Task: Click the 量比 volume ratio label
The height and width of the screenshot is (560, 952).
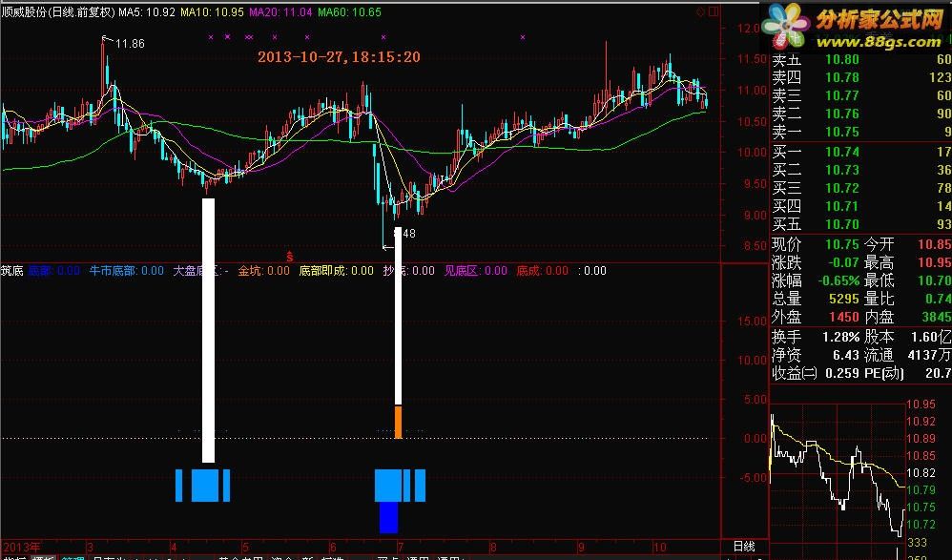Action: (x=879, y=300)
